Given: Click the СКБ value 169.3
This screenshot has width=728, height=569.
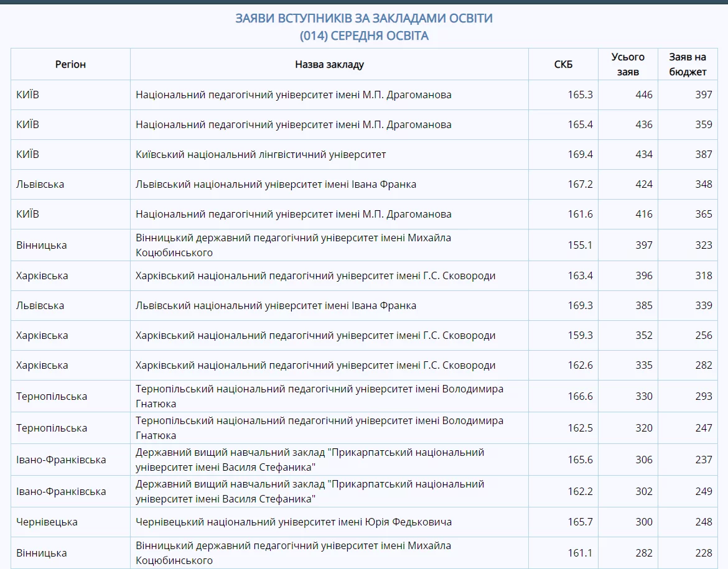Looking at the screenshot, I should (x=581, y=305).
